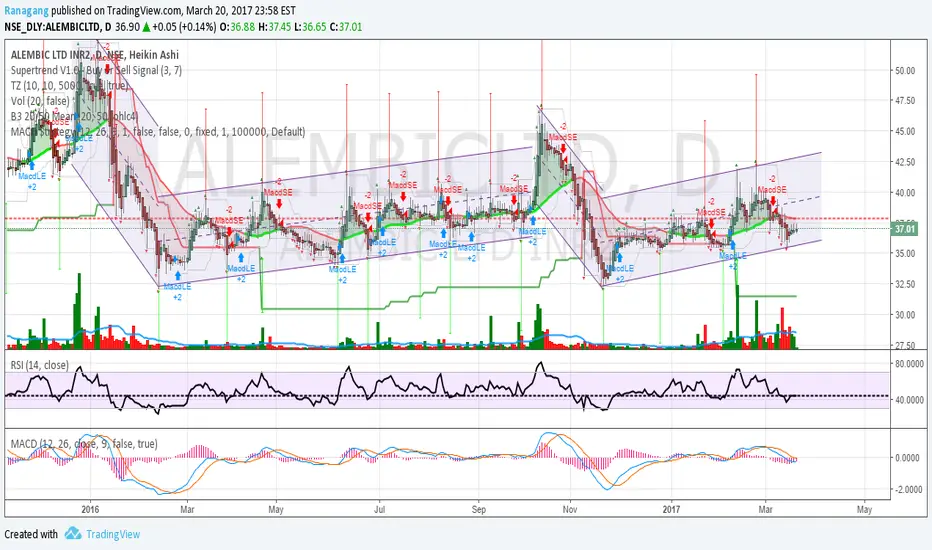Image resolution: width=932 pixels, height=550 pixels.
Task: Select the ALEMBIC LTD INR2 Heikin Ashi legend
Action: [x=95, y=55]
